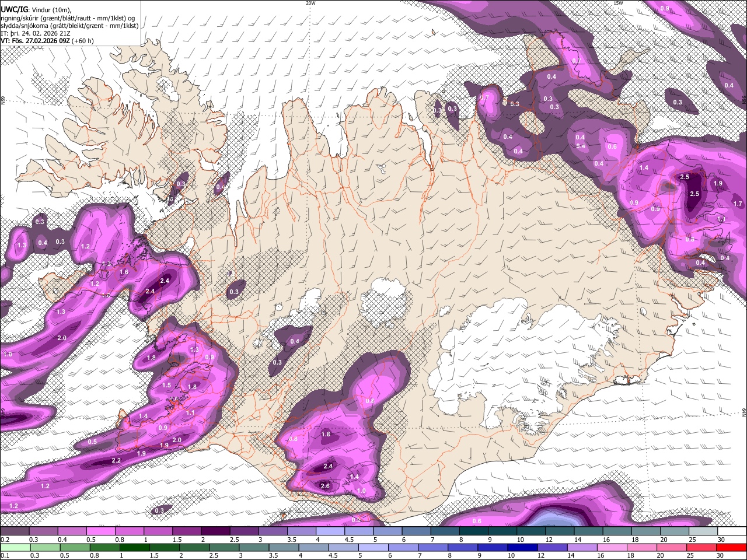This screenshot has height=560, width=747.
Task: Click the 'VT: Fös. 27.02.2026 09Z' valid time
Action: tap(34, 41)
